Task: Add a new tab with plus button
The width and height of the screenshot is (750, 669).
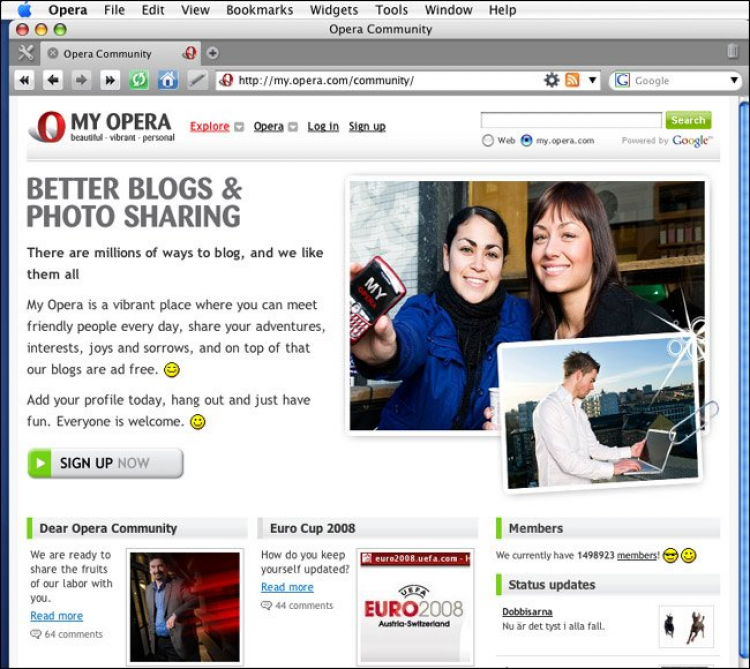Action: tap(212, 53)
